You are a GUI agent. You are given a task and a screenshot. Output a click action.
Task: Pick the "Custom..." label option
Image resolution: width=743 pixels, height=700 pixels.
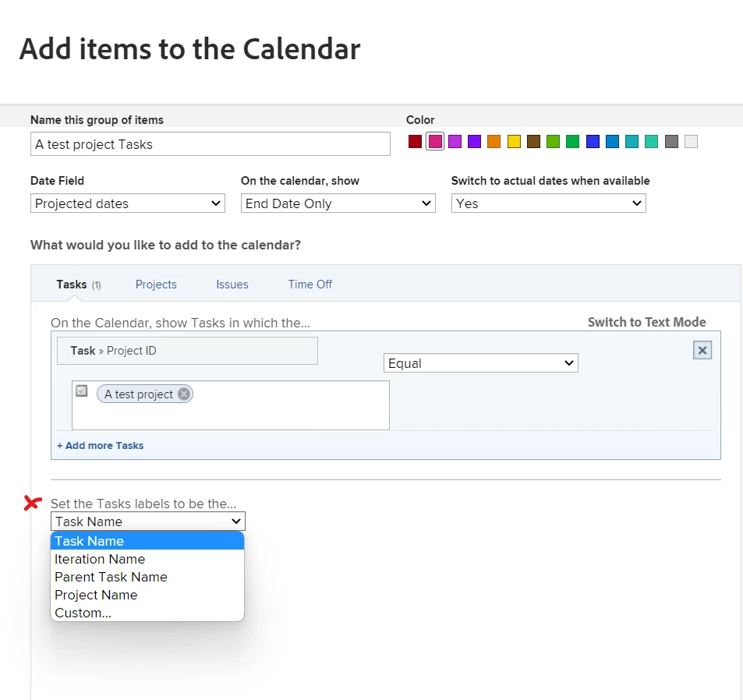(x=83, y=613)
